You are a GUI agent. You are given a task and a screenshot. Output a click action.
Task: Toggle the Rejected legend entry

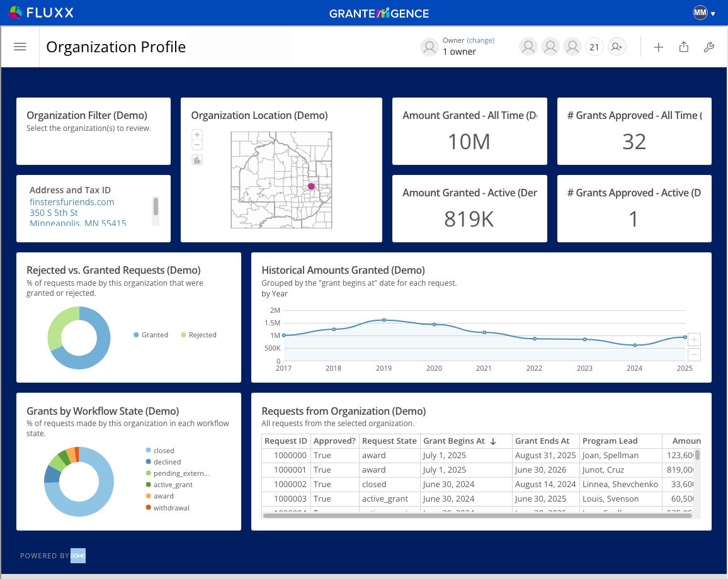coord(198,335)
